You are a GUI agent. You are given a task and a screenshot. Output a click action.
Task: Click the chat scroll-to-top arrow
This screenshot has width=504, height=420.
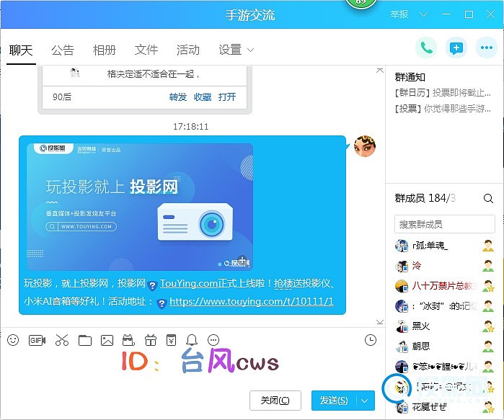[x=380, y=71]
